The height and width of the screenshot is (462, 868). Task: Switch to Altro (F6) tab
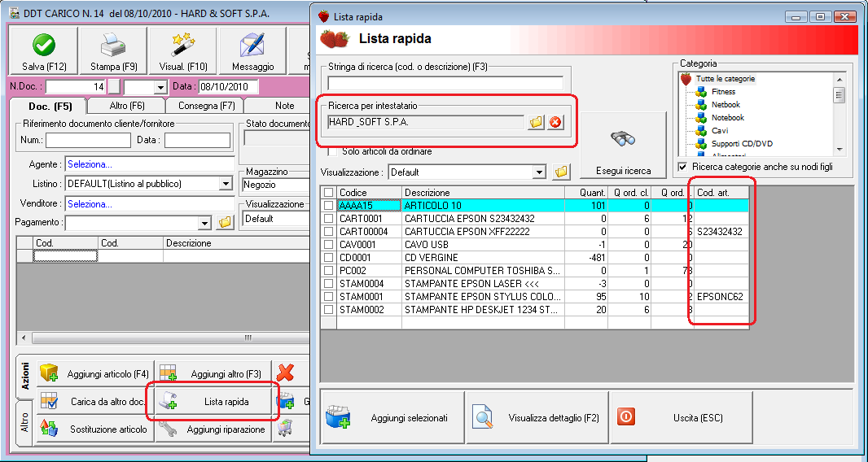coord(127,106)
